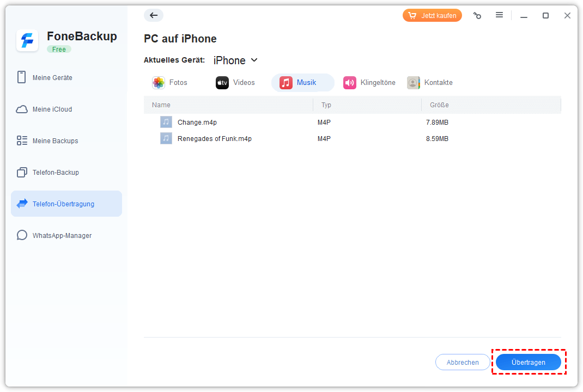Click the pink Klingeltöne speaker icon
Image resolution: width=583 pixels, height=392 pixels.
pos(349,83)
